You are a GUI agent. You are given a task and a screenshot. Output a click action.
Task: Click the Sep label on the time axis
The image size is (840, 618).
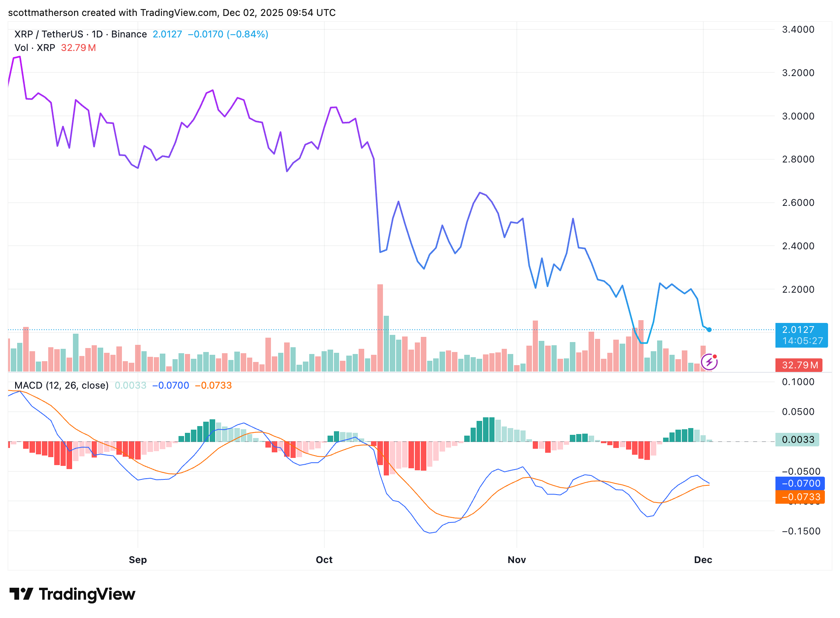(x=138, y=560)
